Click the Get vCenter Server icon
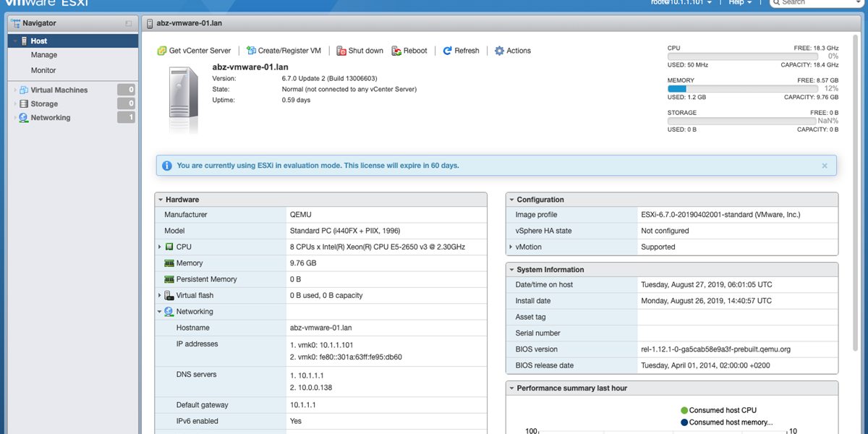Screen dimensions: 868x434 click(x=162, y=51)
